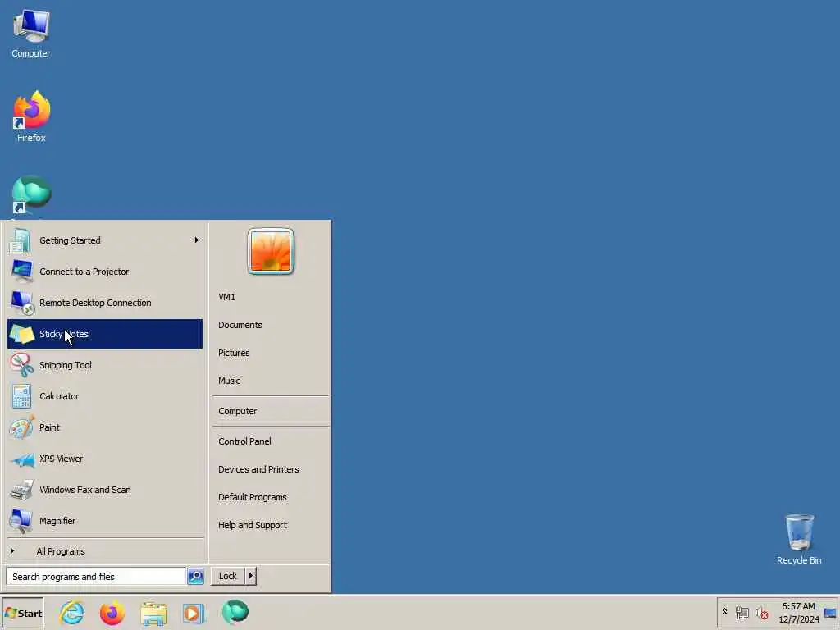Image resolution: width=840 pixels, height=630 pixels.
Task: Click the Start button
Action: click(22, 614)
